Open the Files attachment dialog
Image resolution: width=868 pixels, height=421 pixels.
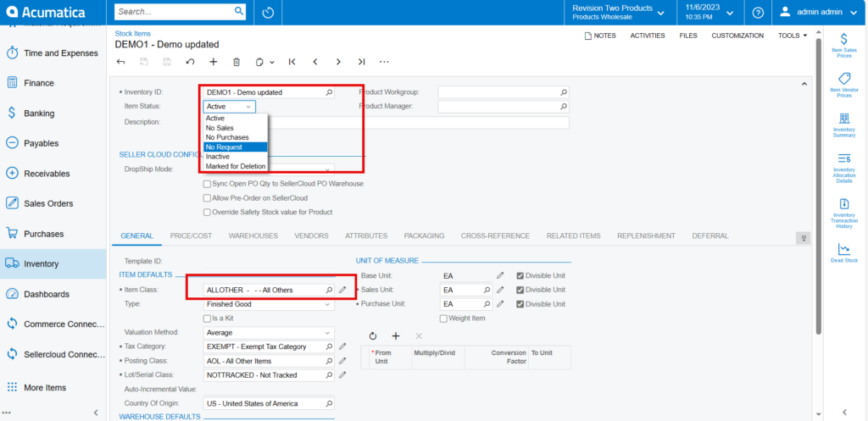pyautogui.click(x=688, y=36)
